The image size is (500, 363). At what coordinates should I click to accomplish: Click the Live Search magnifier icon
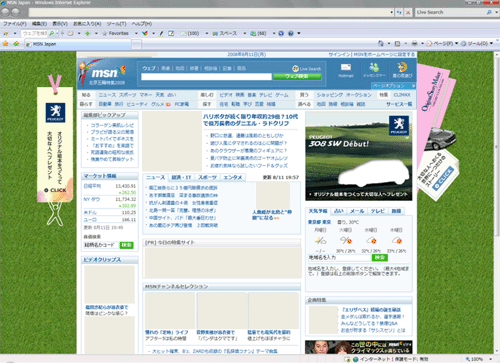pyautogui.click(x=489, y=12)
